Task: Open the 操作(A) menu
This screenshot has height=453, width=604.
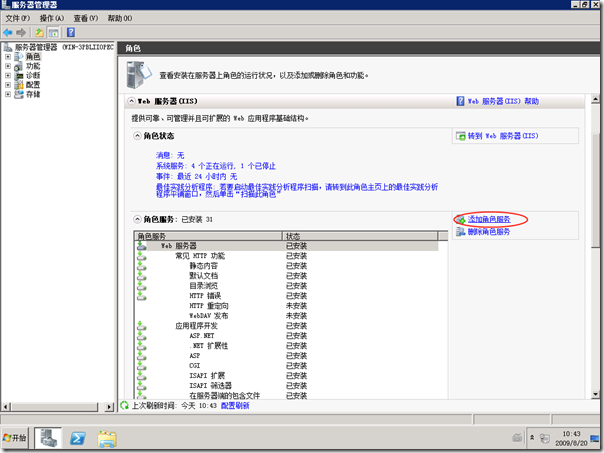Action: point(52,18)
